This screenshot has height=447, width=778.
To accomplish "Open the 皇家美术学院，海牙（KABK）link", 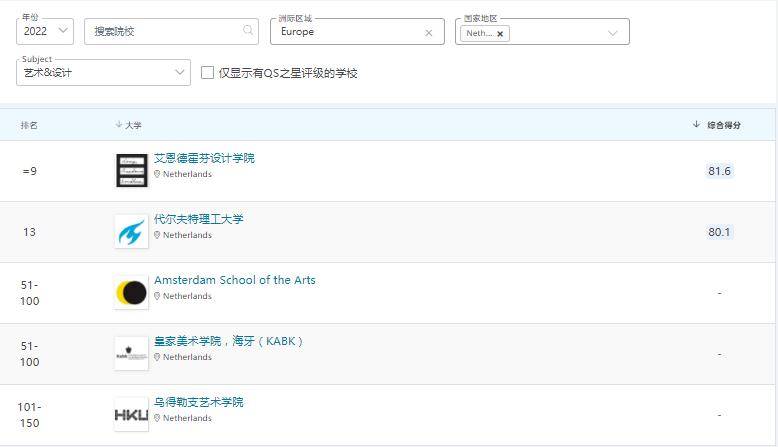I will click(x=228, y=341).
